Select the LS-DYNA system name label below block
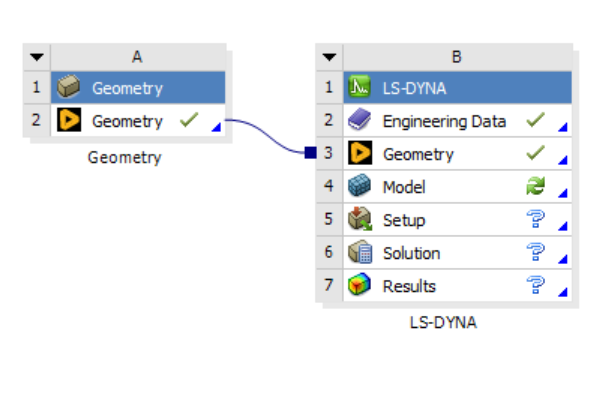The image size is (604, 394). (x=443, y=322)
